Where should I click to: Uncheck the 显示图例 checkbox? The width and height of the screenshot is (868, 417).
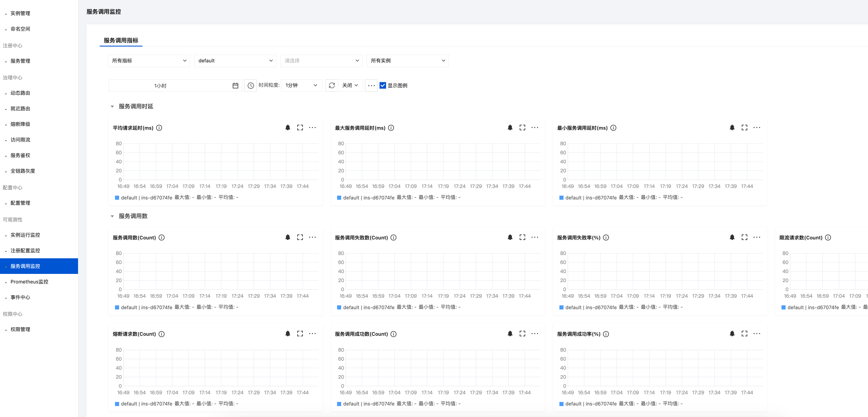pos(383,86)
